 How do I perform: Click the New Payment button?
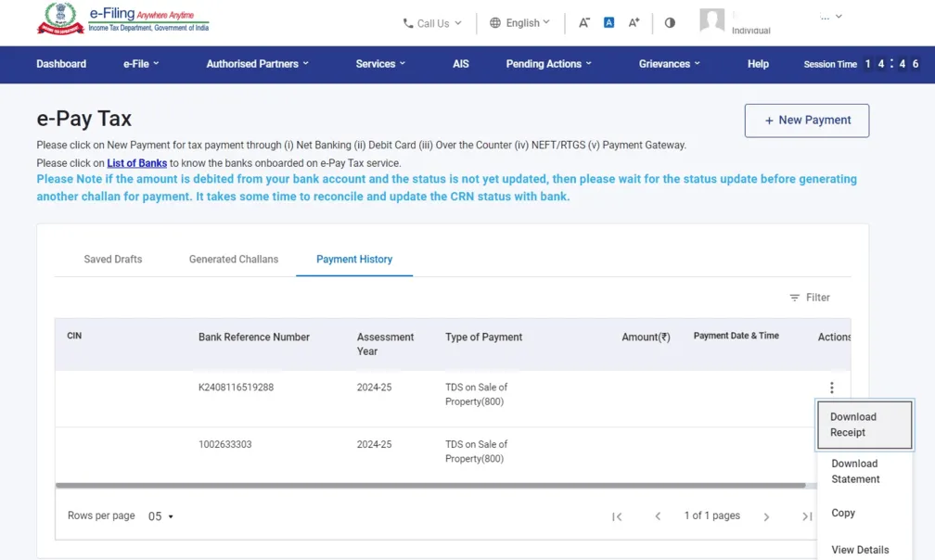point(806,121)
